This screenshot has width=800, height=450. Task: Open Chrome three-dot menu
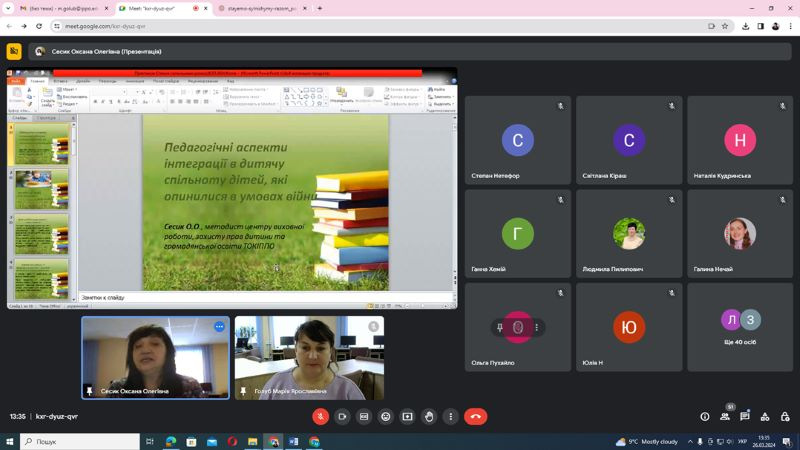pos(790,26)
